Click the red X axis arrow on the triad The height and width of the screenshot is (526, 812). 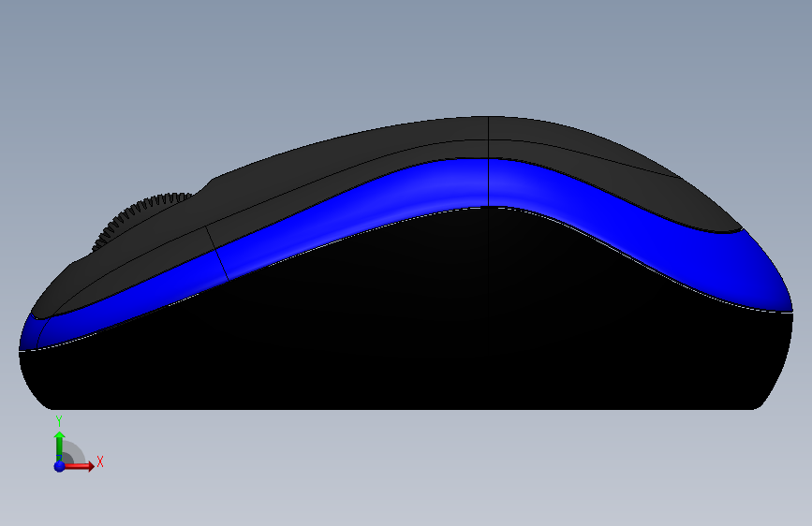pos(79,466)
